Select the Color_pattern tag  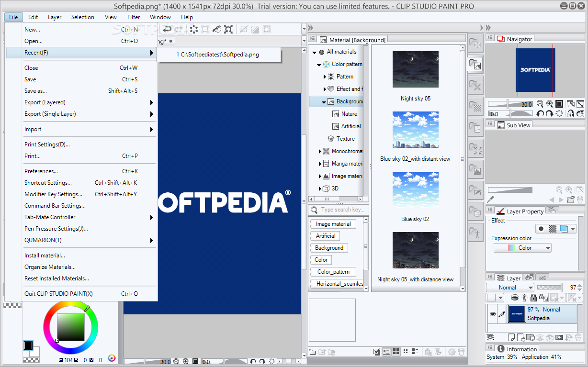333,272
